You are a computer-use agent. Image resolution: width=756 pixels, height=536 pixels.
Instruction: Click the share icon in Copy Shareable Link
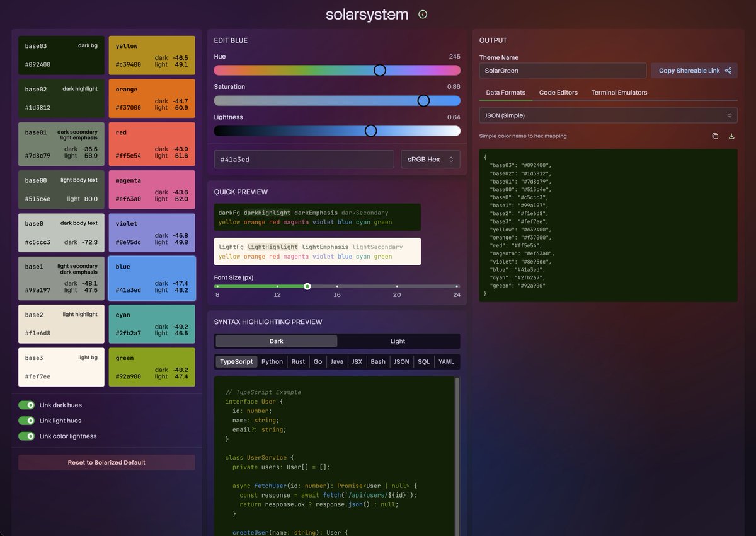coord(728,71)
